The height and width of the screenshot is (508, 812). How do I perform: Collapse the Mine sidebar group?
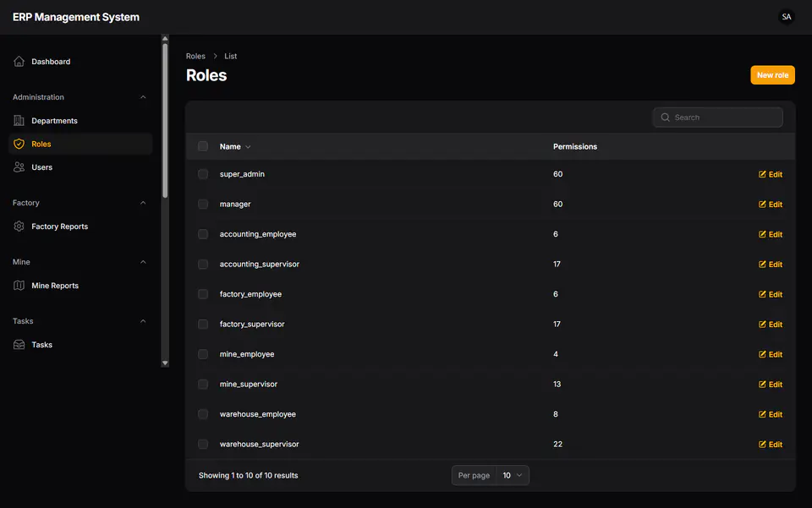pos(143,262)
